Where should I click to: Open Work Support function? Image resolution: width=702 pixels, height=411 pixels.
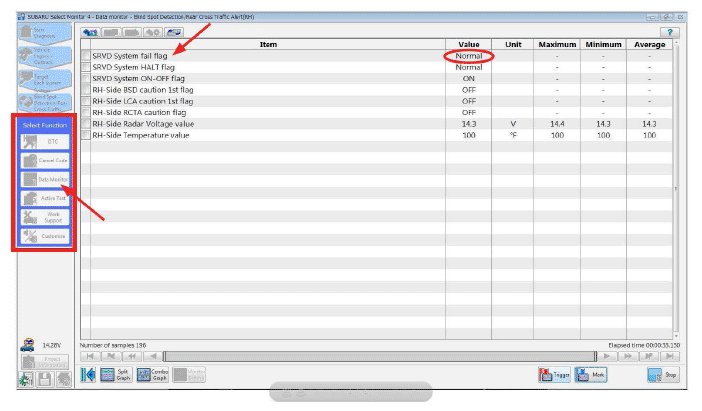click(x=41, y=216)
